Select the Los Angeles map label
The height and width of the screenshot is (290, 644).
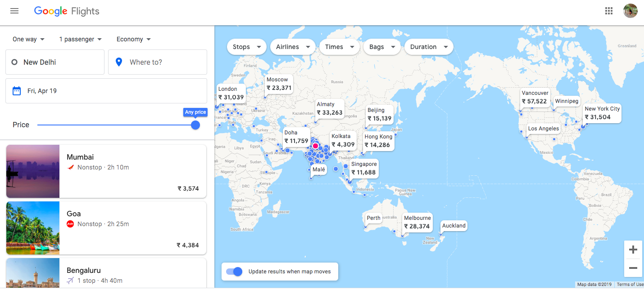pyautogui.click(x=544, y=129)
